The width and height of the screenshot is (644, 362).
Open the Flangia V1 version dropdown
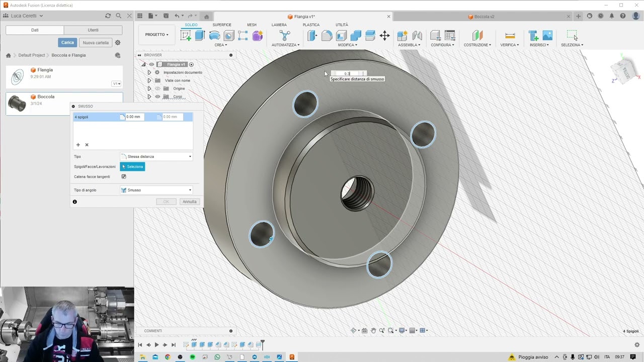point(116,84)
